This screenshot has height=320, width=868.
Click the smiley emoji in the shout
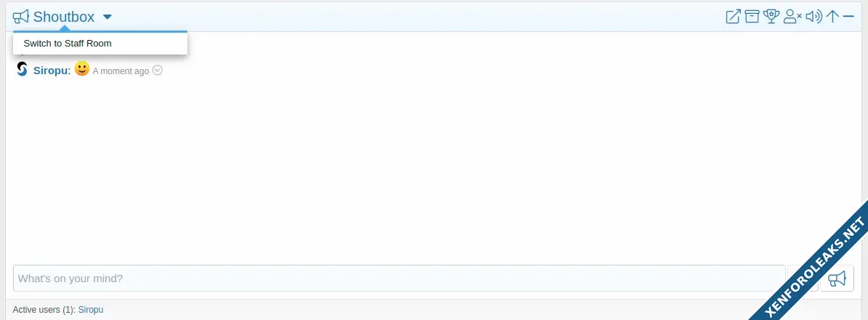tap(82, 69)
